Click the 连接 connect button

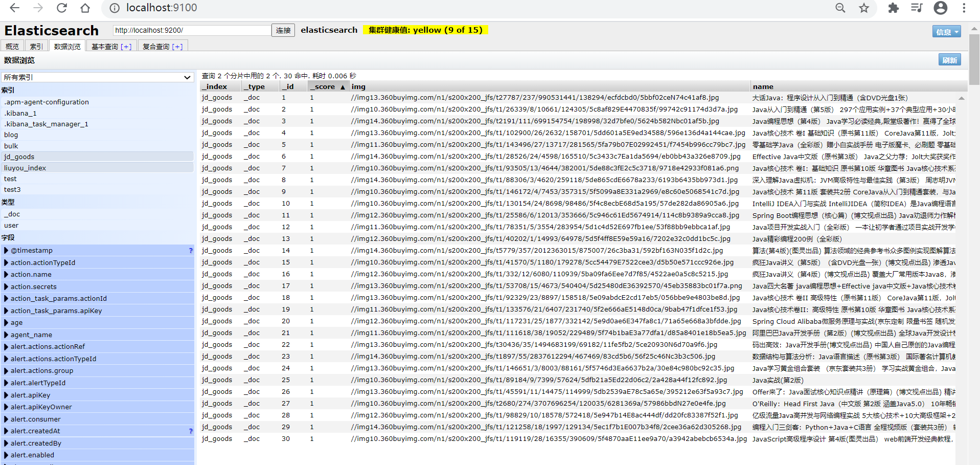click(283, 30)
